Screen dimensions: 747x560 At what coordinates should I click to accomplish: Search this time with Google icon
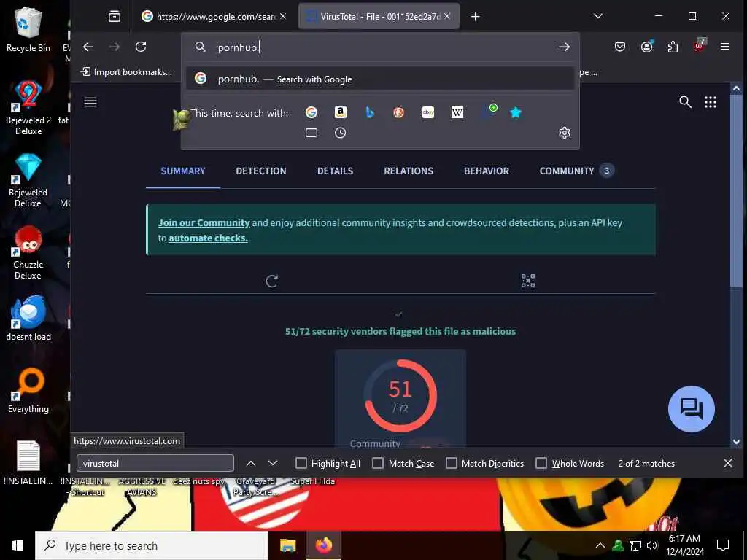click(311, 112)
